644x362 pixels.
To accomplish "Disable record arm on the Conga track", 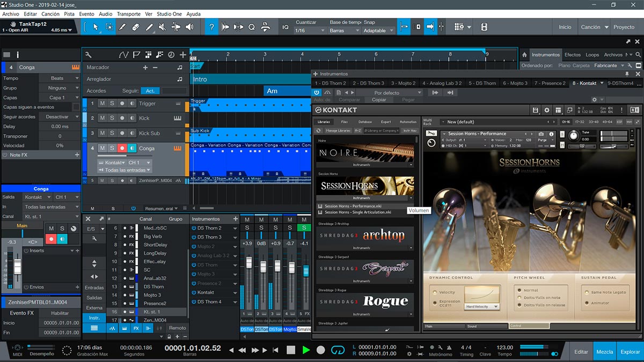I will tap(122, 148).
